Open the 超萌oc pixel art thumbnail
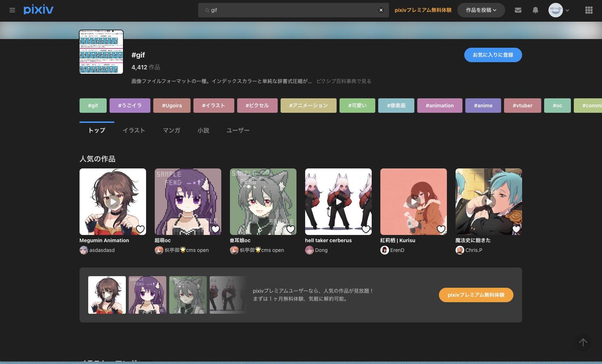 [x=188, y=202]
